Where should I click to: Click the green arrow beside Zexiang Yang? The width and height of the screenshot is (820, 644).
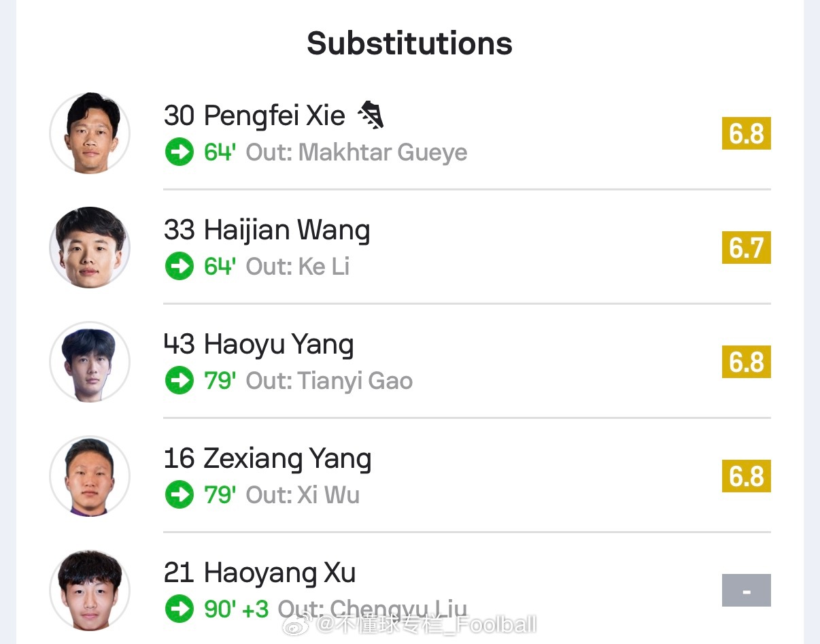point(179,495)
